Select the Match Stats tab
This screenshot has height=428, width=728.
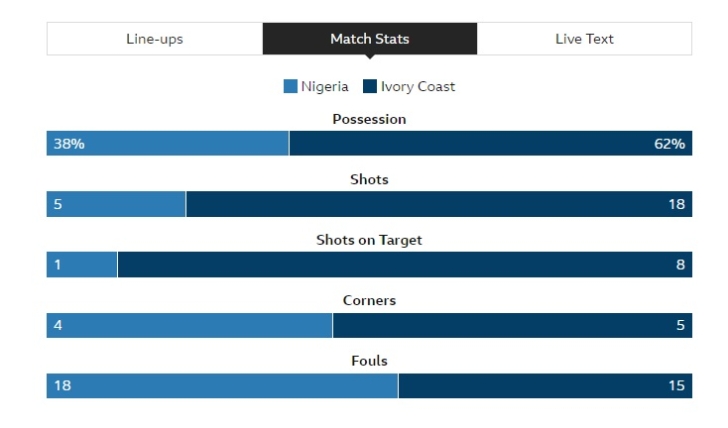(x=369, y=39)
